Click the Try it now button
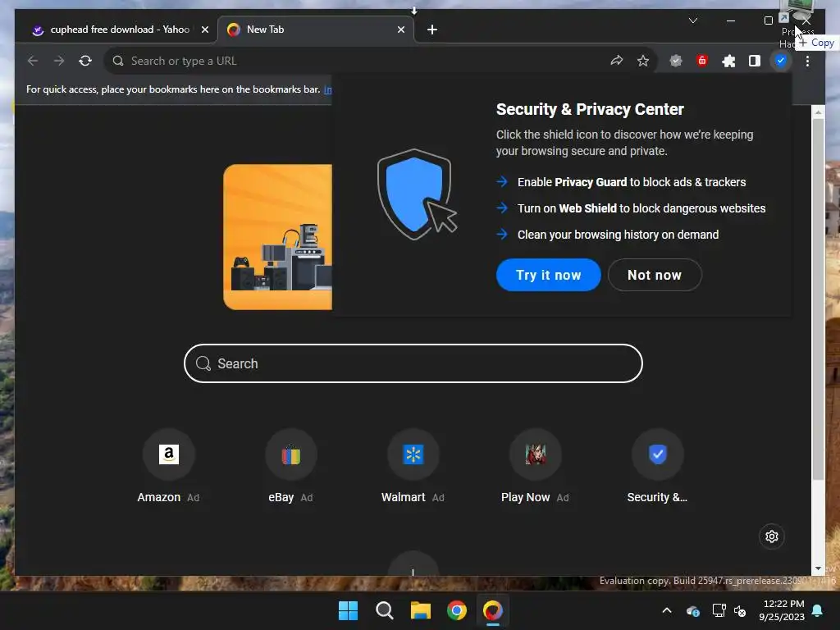Viewport: 840px width, 630px height. click(548, 275)
